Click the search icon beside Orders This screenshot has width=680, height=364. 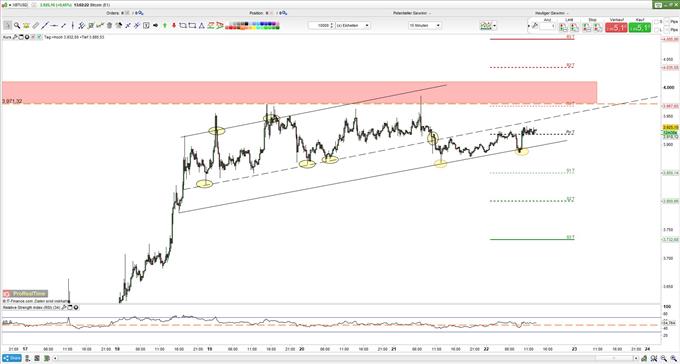(x=141, y=13)
